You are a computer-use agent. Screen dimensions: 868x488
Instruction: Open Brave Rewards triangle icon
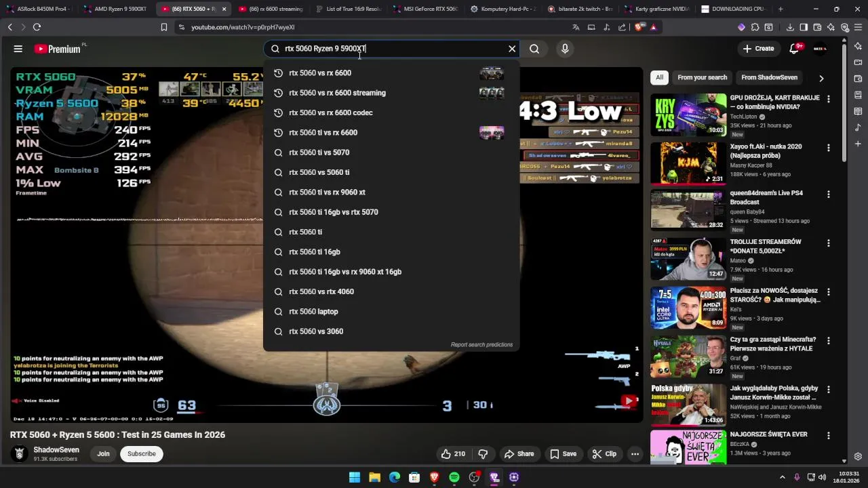pos(654,27)
